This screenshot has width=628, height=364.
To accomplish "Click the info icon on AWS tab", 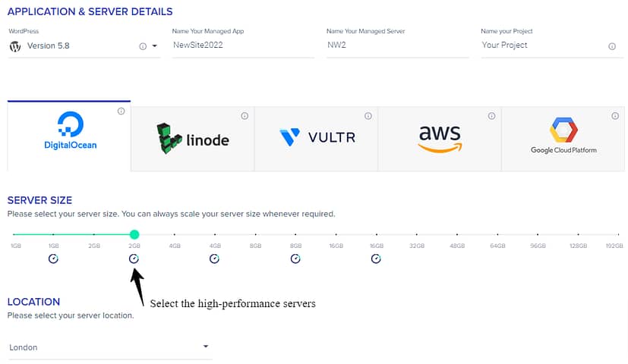I will [x=491, y=116].
